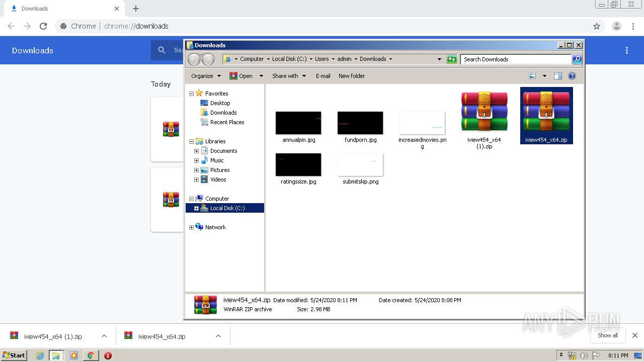This screenshot has height=362, width=644.
Task: Click E-mail in the toolbar
Action: click(x=323, y=76)
